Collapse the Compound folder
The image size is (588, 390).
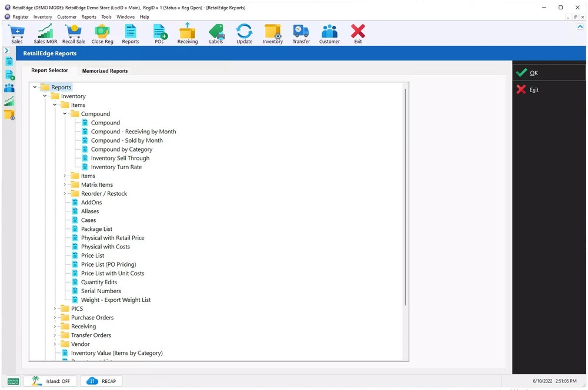(65, 113)
